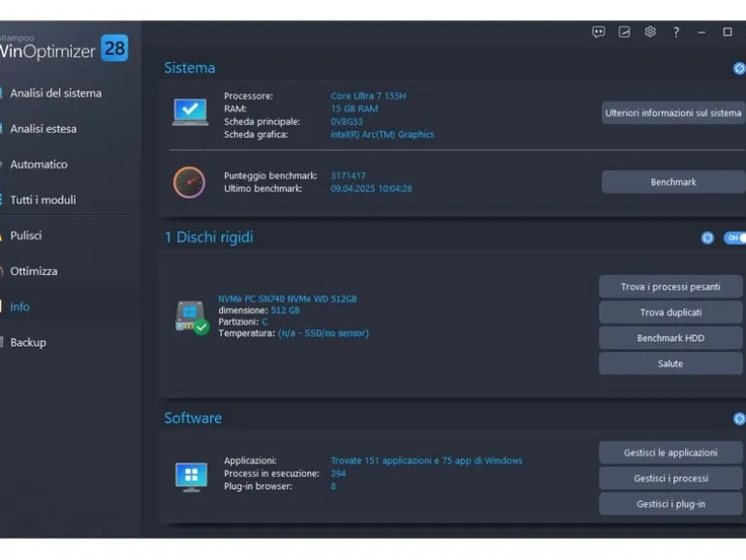746x560 pixels.
Task: Select Info in sidebar
Action: tap(19, 307)
